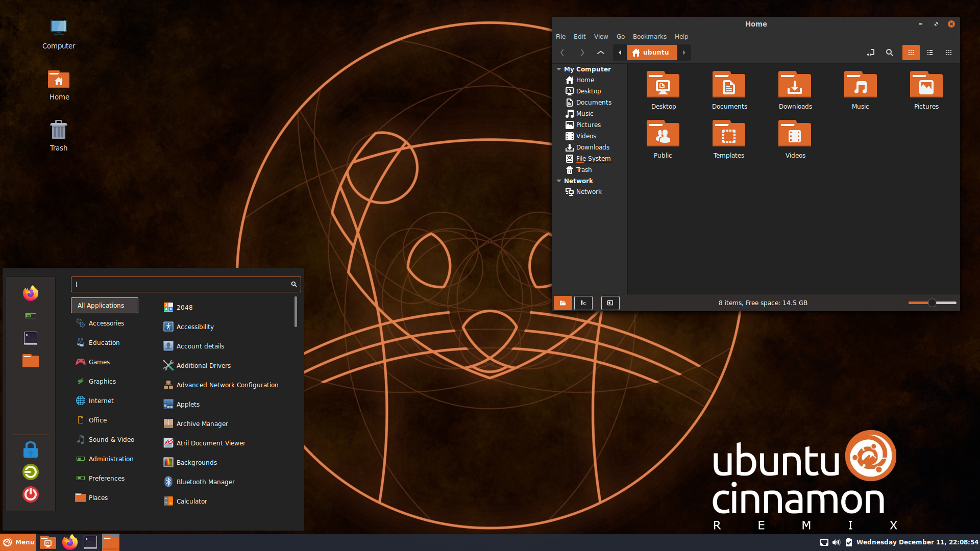Toggle location entry in file manager toolbar

pos(871,53)
